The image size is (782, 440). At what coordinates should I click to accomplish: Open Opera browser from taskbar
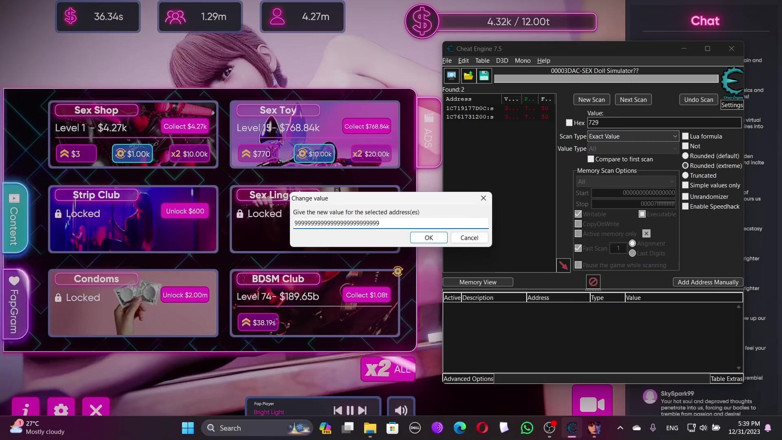482,428
